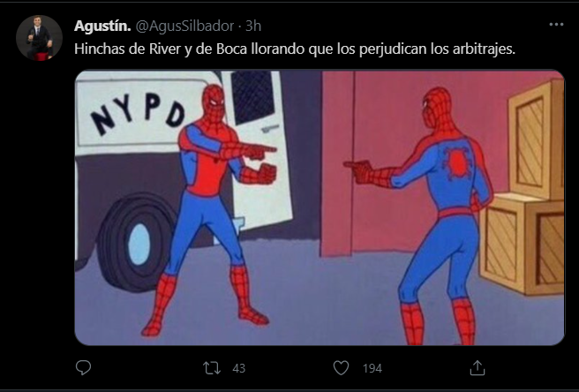Viewport: 579px width, 392px height.
Task: Click the like count 194
Action: coord(372,368)
